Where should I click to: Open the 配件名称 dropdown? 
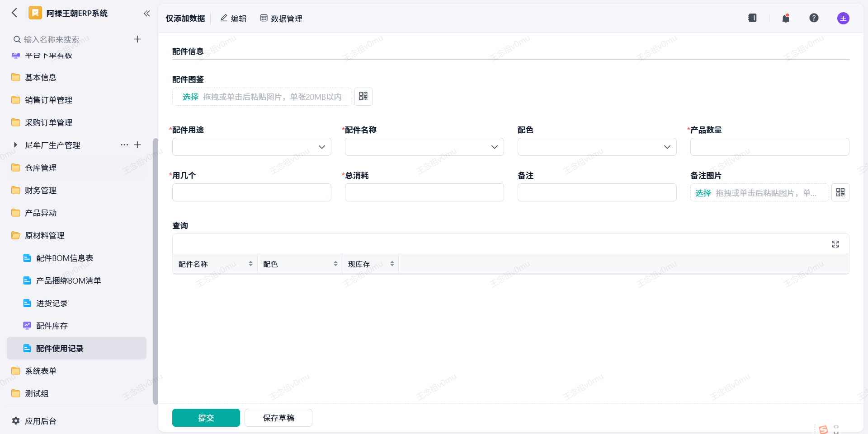tap(425, 147)
